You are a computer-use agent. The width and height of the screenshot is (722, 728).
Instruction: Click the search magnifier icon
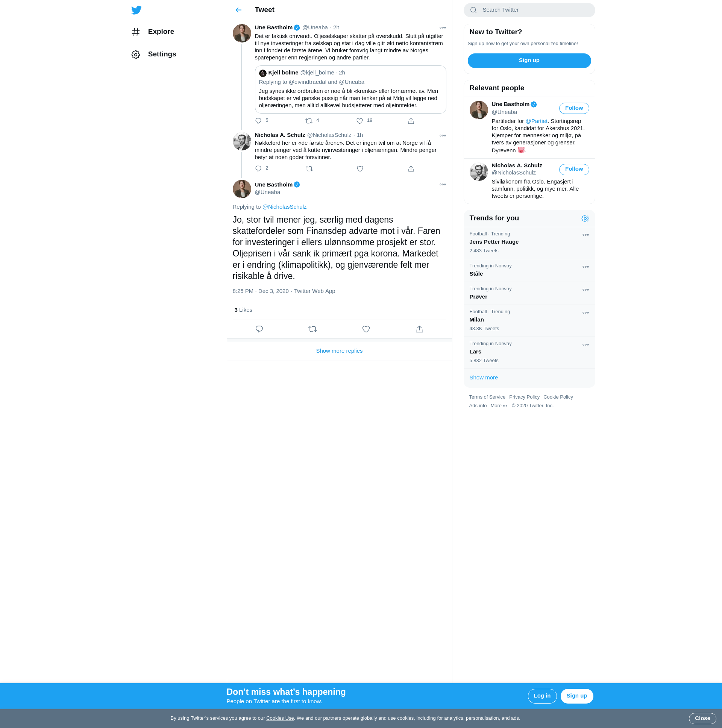pyautogui.click(x=473, y=10)
